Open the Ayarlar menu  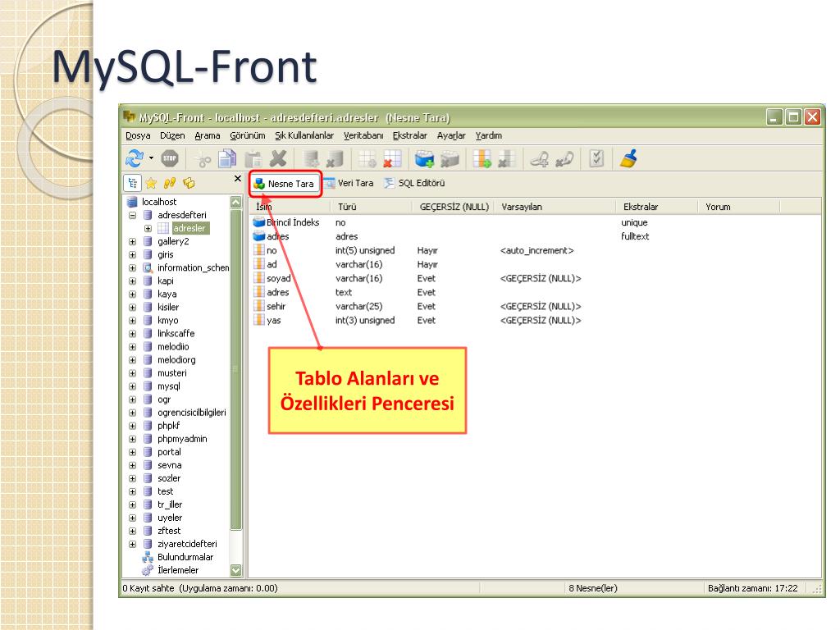coord(451,135)
